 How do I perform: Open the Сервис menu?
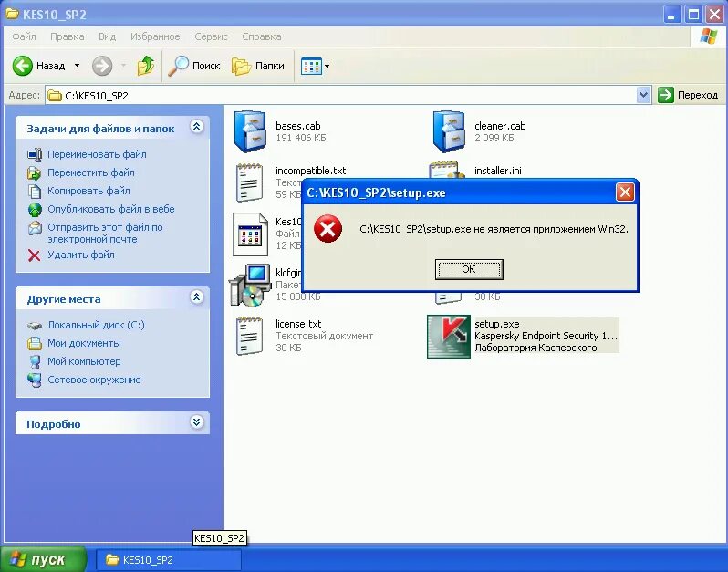coord(211,36)
